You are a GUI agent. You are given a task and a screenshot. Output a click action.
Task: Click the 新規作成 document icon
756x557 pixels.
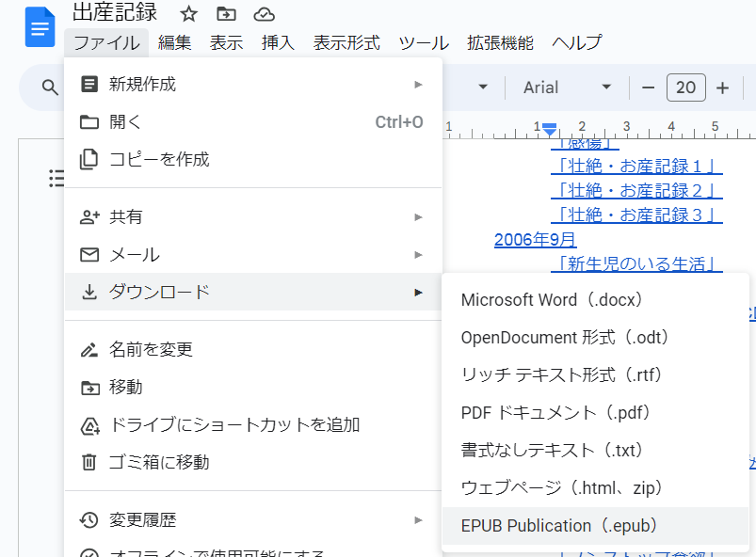pyautogui.click(x=89, y=84)
